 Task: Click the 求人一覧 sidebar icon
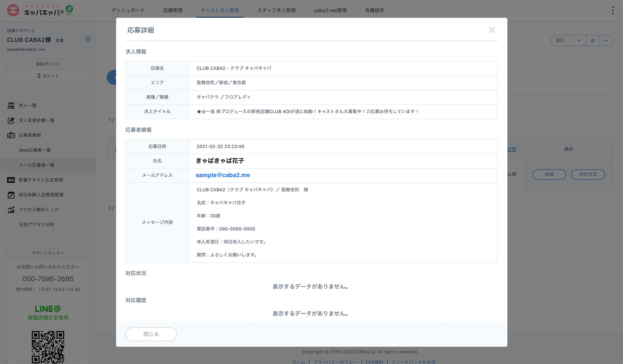click(11, 105)
